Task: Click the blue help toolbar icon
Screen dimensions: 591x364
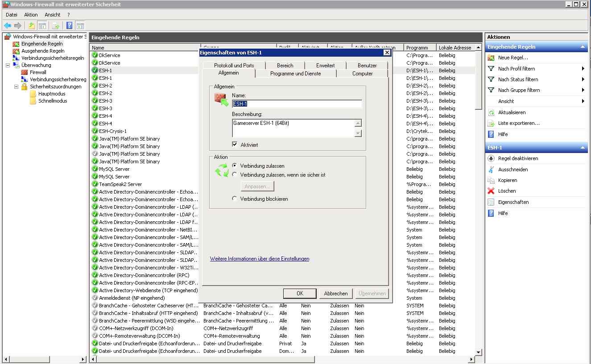Action: click(x=70, y=25)
